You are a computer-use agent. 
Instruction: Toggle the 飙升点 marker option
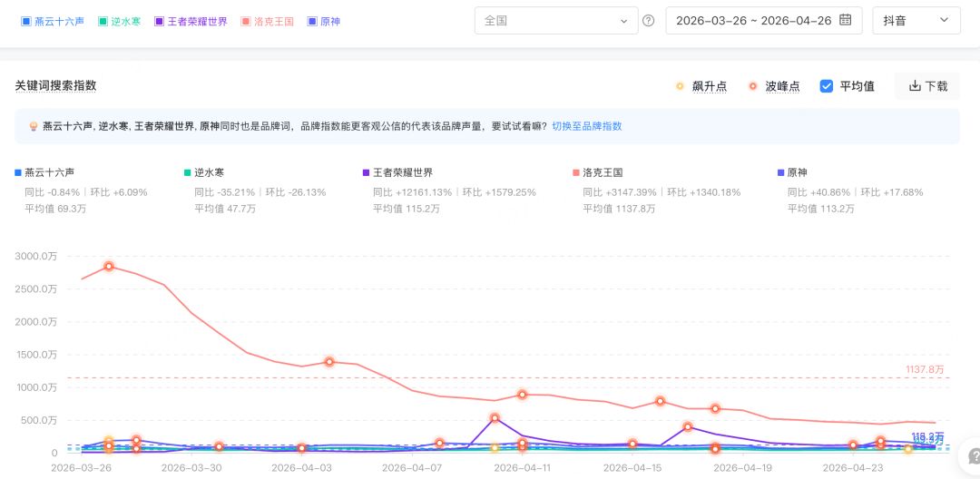tap(701, 86)
